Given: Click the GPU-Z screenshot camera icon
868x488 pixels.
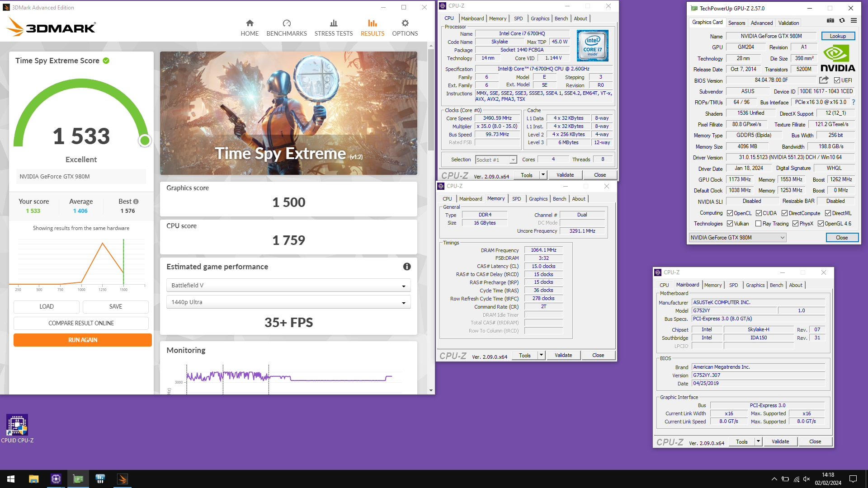Looking at the screenshot, I should [830, 20].
